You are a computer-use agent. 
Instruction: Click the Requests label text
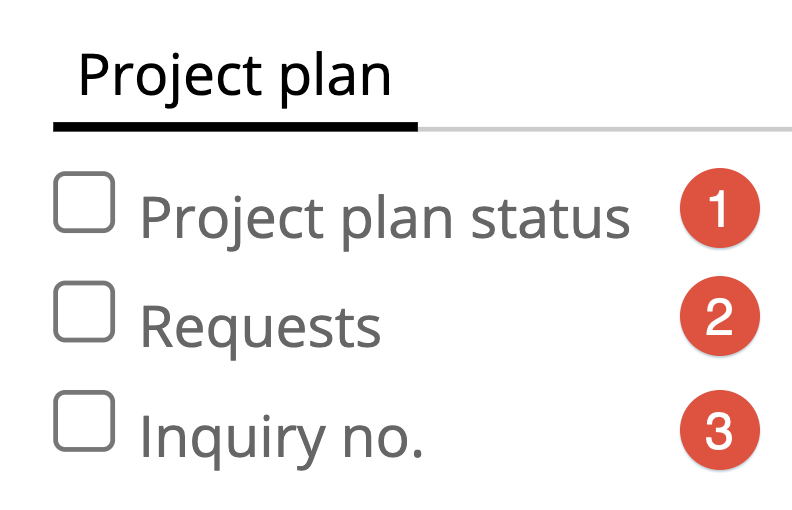[x=260, y=326]
